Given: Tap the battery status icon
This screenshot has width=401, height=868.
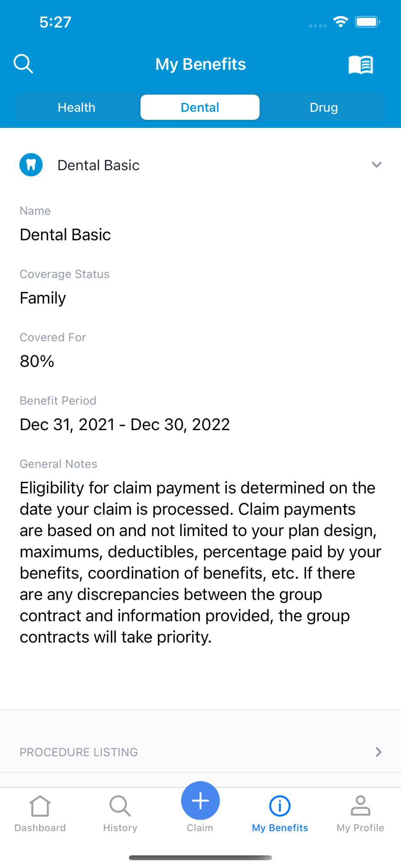Looking at the screenshot, I should (x=367, y=22).
